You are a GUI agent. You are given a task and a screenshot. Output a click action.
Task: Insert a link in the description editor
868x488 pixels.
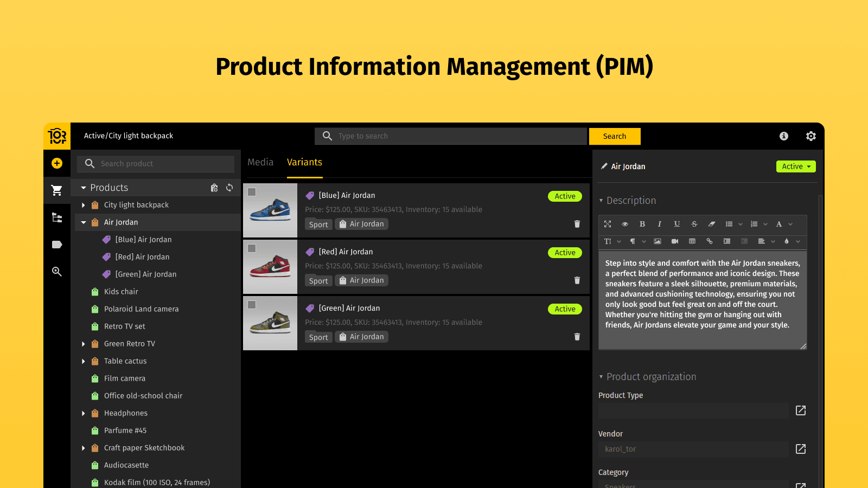710,242
